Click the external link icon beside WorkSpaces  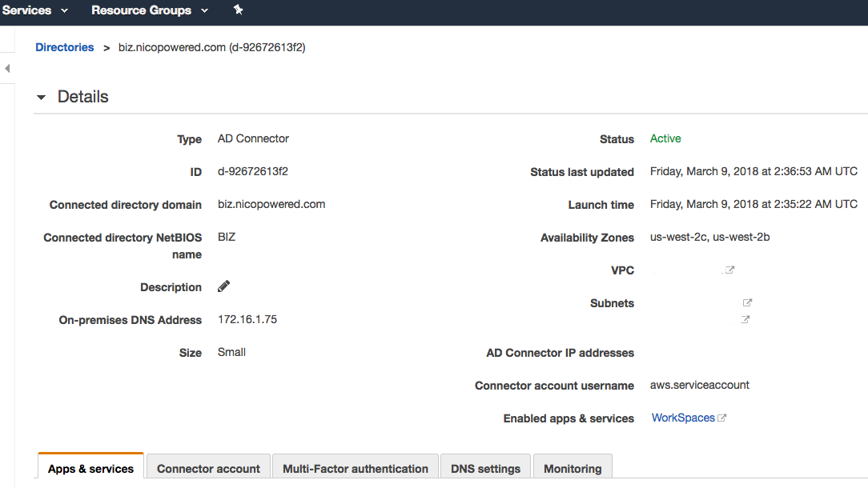(722, 418)
